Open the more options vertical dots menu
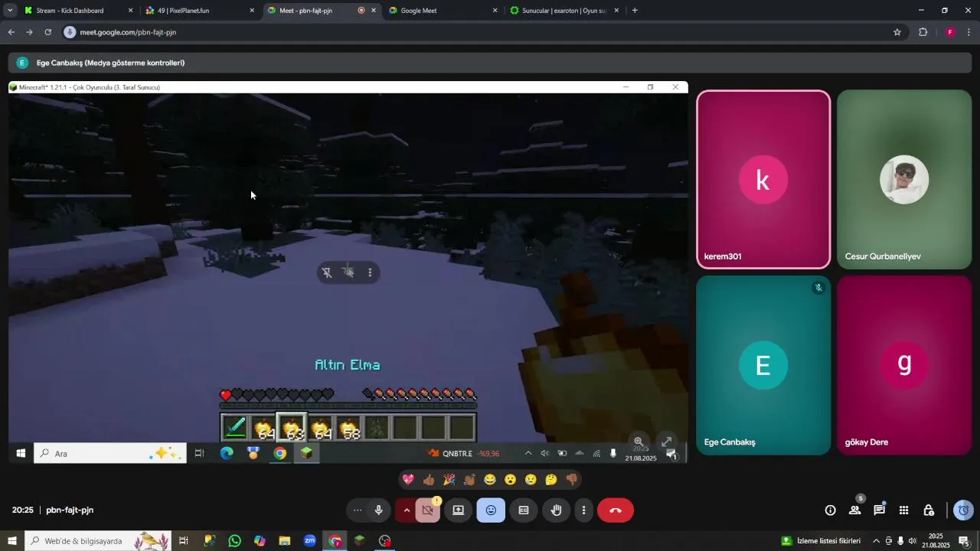The width and height of the screenshot is (980, 551). pos(583,510)
